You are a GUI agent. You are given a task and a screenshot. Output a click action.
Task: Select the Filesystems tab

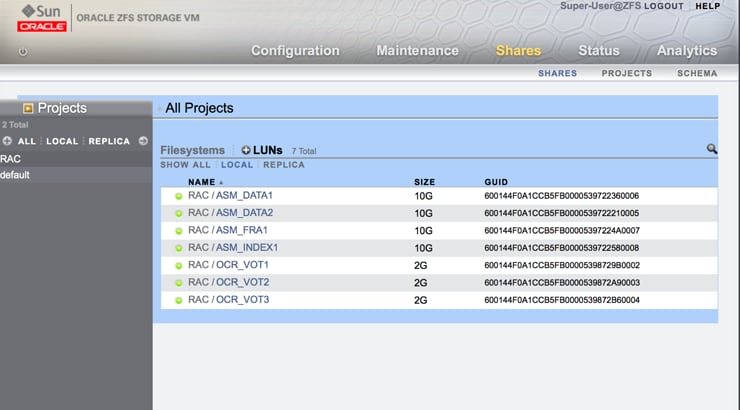tap(193, 150)
